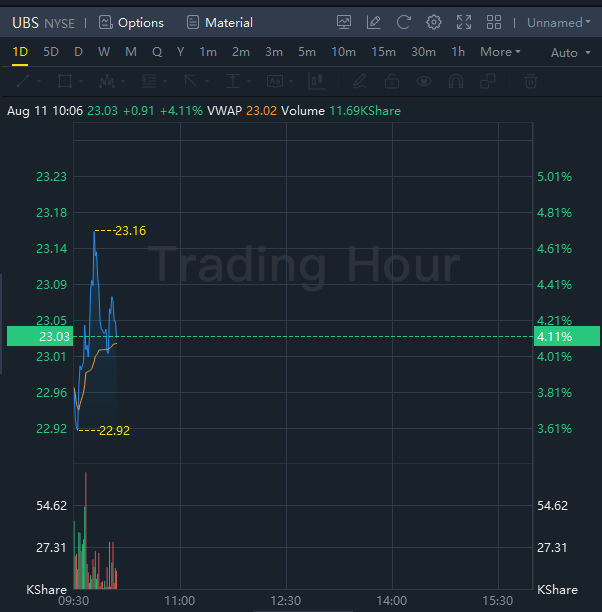The image size is (602, 612).
Task: Select the line drawing tool
Action: click(x=23, y=81)
